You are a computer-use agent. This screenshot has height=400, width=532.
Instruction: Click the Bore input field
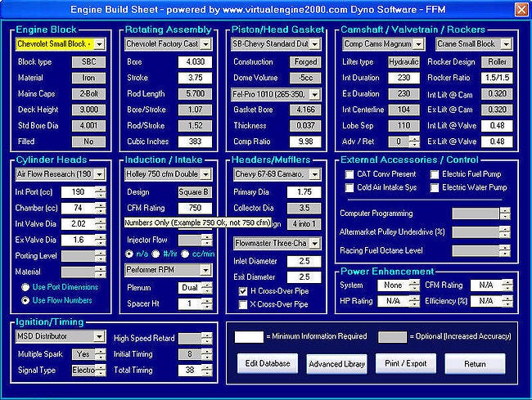[x=195, y=62]
